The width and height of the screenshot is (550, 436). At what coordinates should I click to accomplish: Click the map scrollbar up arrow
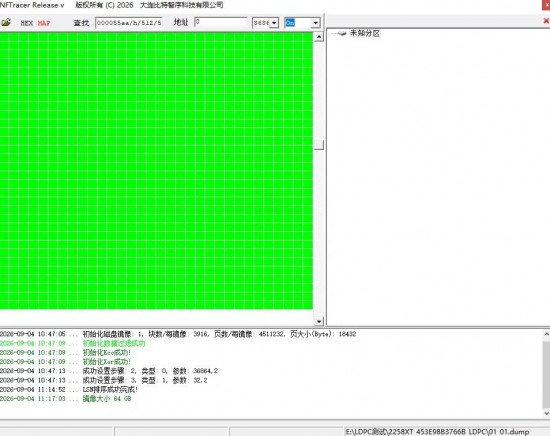pyautogui.click(x=318, y=36)
